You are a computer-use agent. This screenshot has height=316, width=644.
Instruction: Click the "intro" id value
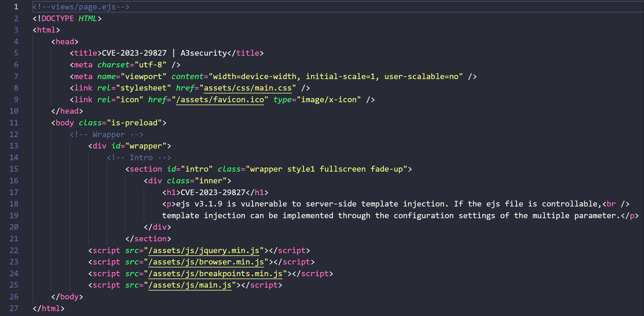coord(197,169)
